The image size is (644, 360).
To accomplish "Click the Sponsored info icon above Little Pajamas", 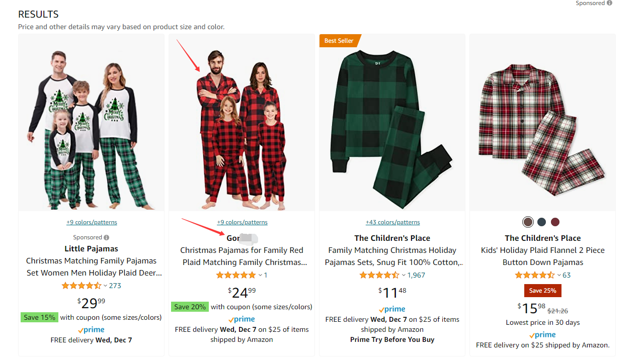I will pos(107,237).
